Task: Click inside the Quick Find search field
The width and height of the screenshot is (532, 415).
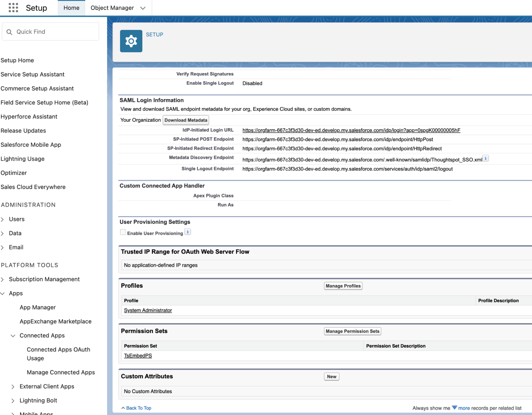Action: (x=51, y=32)
